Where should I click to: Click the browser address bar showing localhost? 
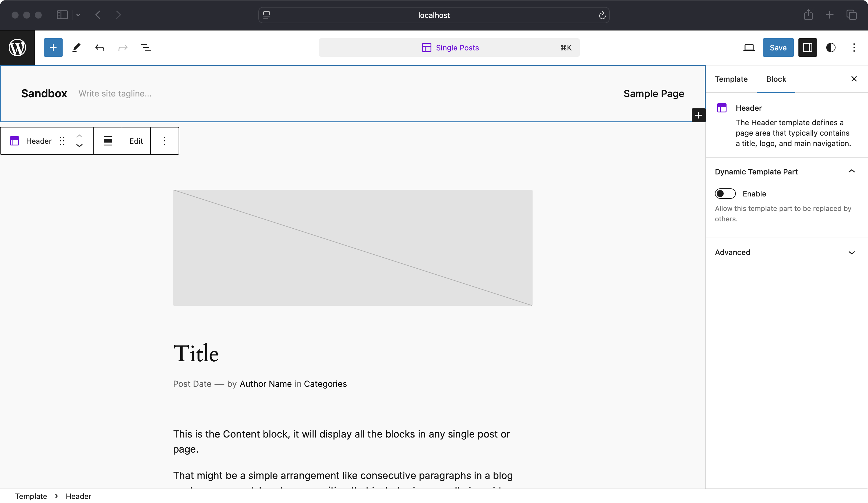coord(434,15)
